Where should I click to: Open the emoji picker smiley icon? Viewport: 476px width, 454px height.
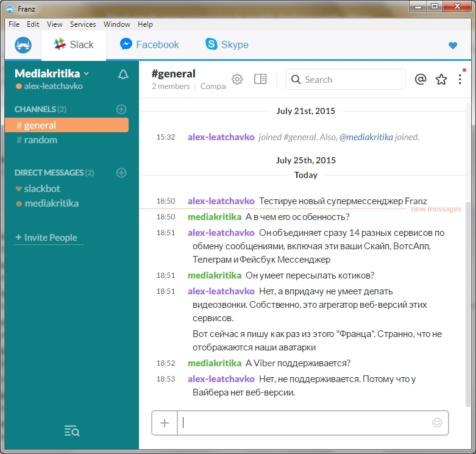point(437,422)
